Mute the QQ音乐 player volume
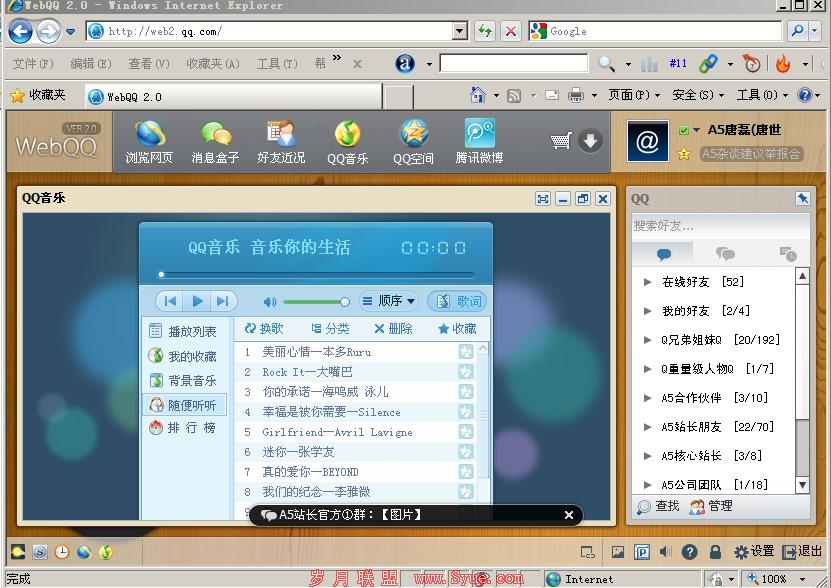The image size is (831, 588). 270,302
